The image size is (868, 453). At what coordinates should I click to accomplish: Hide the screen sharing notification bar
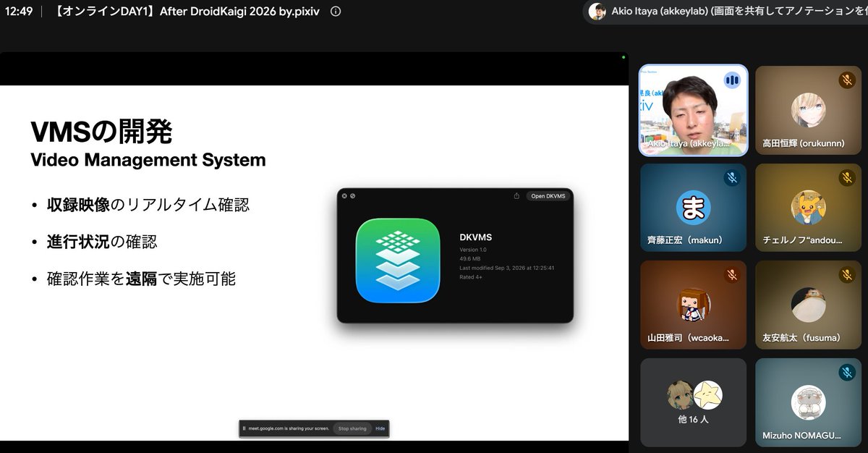point(380,428)
